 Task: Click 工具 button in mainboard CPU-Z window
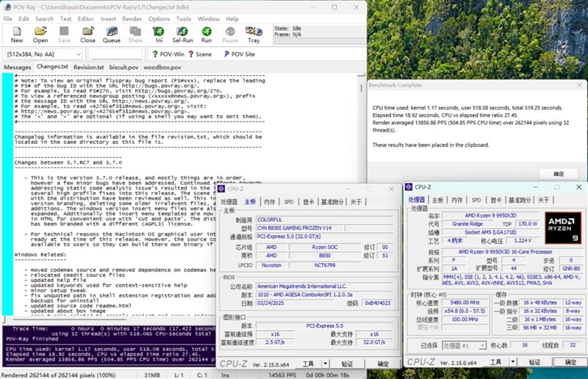[x=308, y=364]
